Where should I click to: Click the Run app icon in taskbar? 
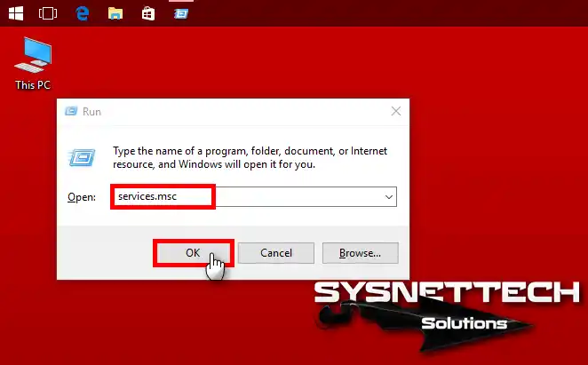pos(181,13)
